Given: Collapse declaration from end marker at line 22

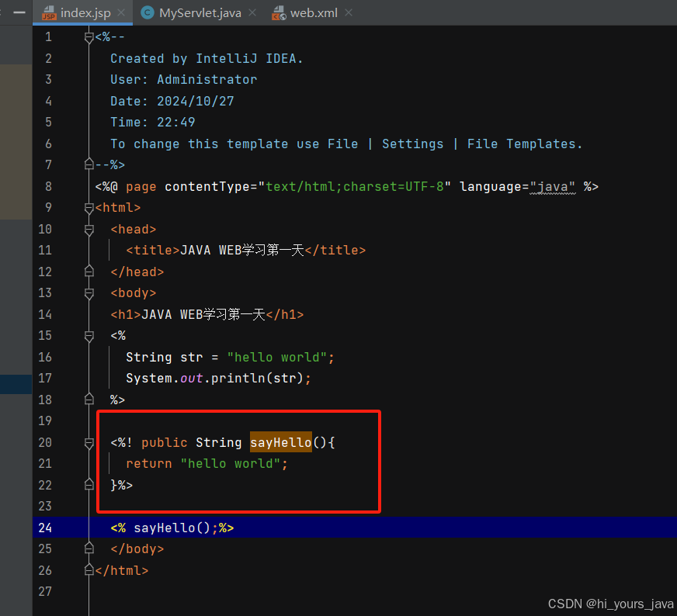Looking at the screenshot, I should tap(89, 484).
